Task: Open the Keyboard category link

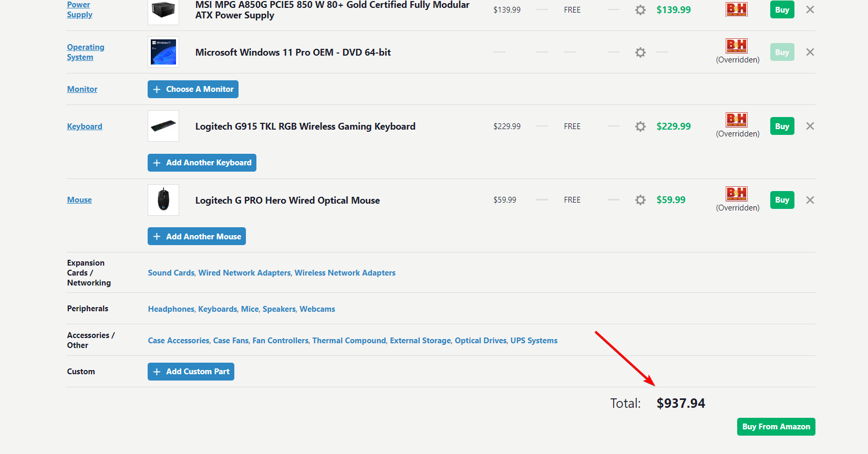Action: click(x=85, y=126)
